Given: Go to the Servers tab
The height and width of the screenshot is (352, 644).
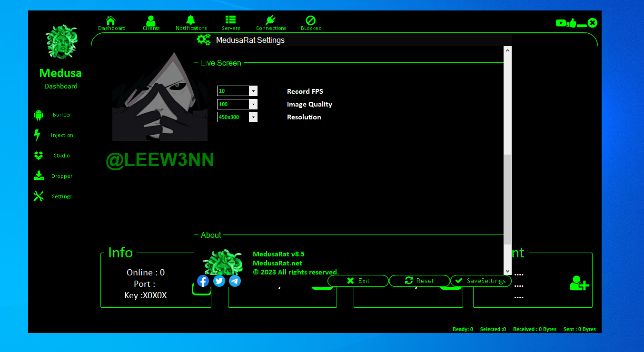Looking at the screenshot, I should pyautogui.click(x=231, y=23).
